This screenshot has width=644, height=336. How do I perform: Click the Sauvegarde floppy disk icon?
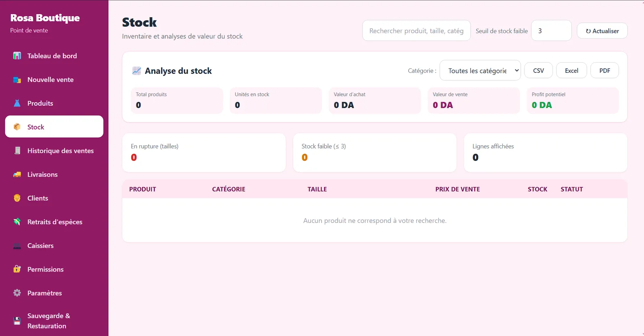[17, 321]
